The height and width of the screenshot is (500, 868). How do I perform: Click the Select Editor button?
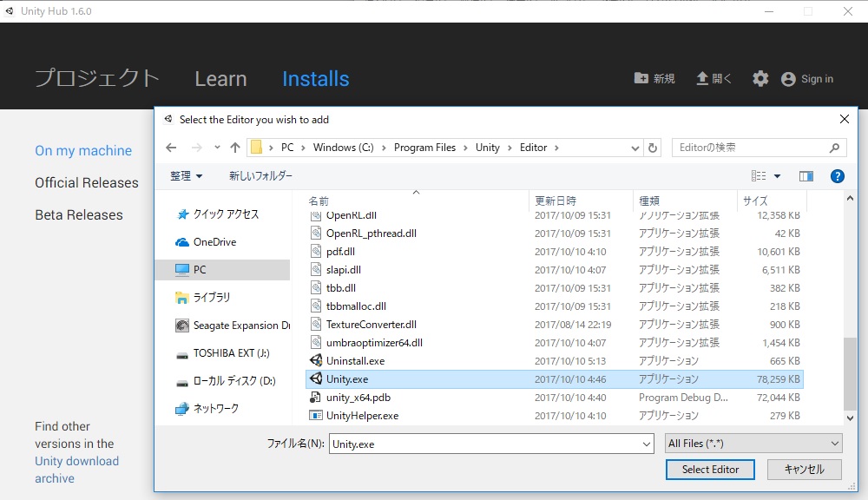coord(710,470)
